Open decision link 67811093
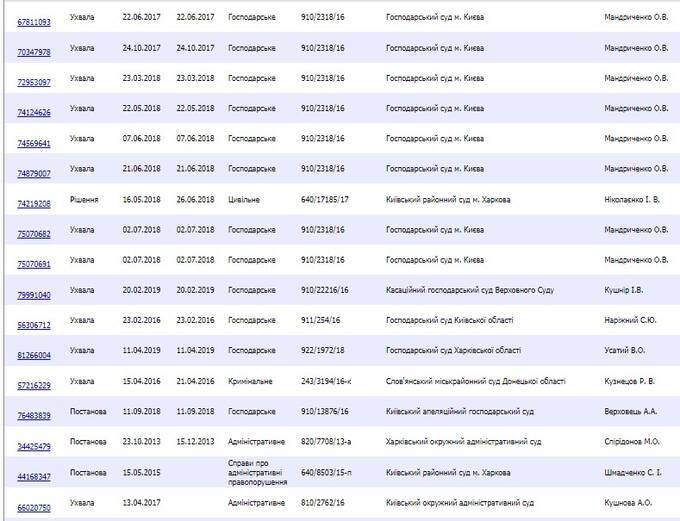680x521 pixels. coord(34,21)
